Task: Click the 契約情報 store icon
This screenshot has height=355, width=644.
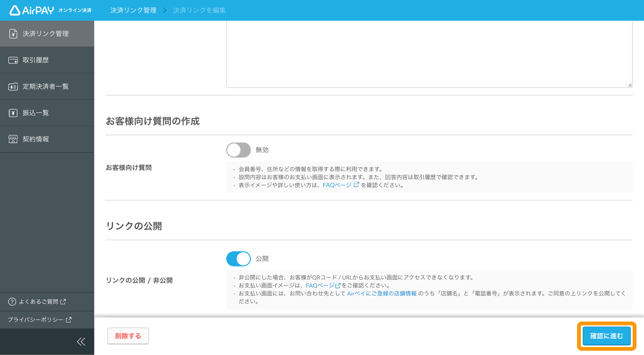Action: (x=13, y=139)
